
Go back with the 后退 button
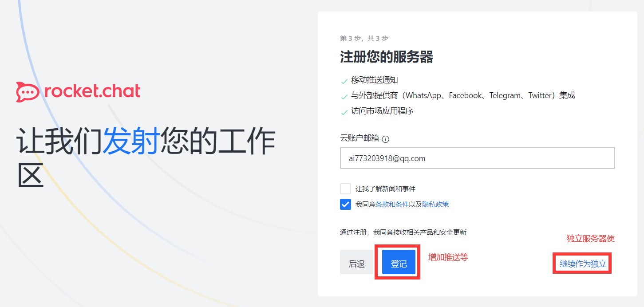click(x=356, y=262)
